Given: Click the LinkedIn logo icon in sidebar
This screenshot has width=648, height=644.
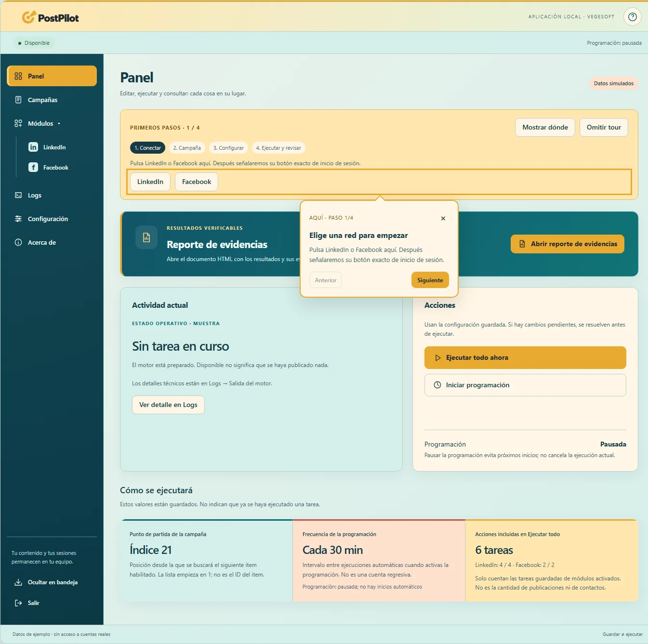Looking at the screenshot, I should pyautogui.click(x=33, y=147).
